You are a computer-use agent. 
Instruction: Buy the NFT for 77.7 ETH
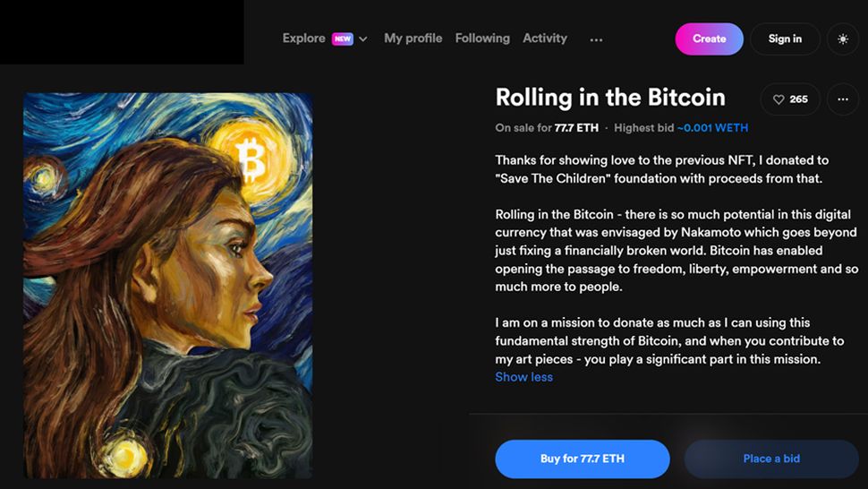pyautogui.click(x=583, y=459)
